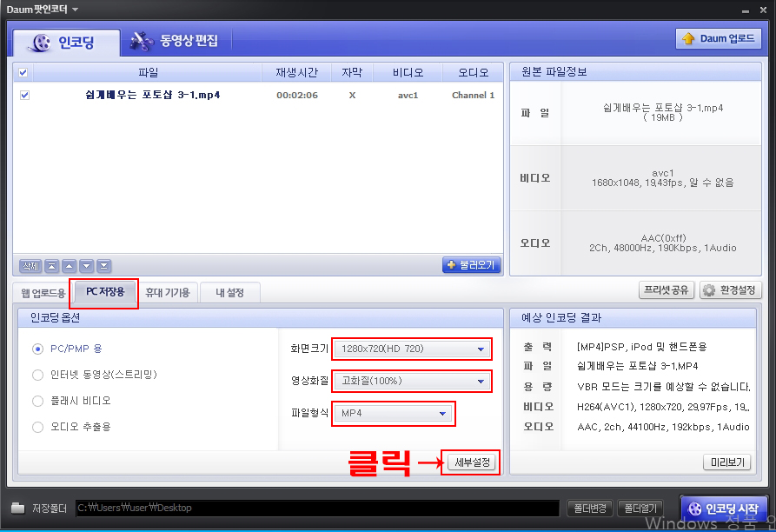The width and height of the screenshot is (776, 532).
Task: Move selected file to top icon
Action: pos(51,266)
